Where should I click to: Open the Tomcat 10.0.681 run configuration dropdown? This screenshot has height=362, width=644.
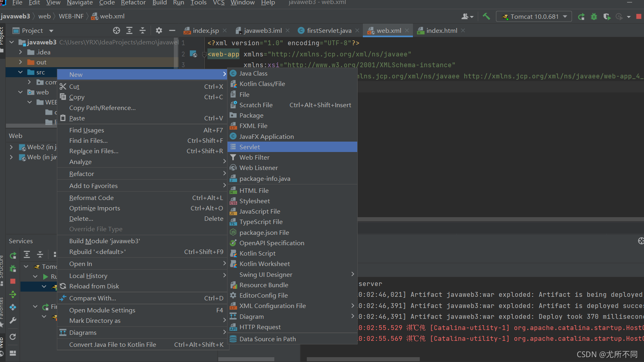534,16
